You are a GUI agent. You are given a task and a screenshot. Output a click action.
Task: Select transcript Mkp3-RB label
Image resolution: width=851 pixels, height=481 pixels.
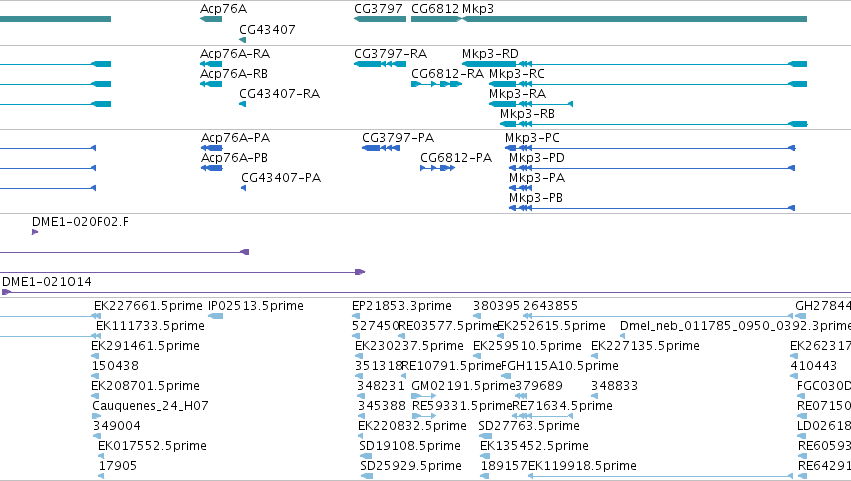tap(527, 114)
